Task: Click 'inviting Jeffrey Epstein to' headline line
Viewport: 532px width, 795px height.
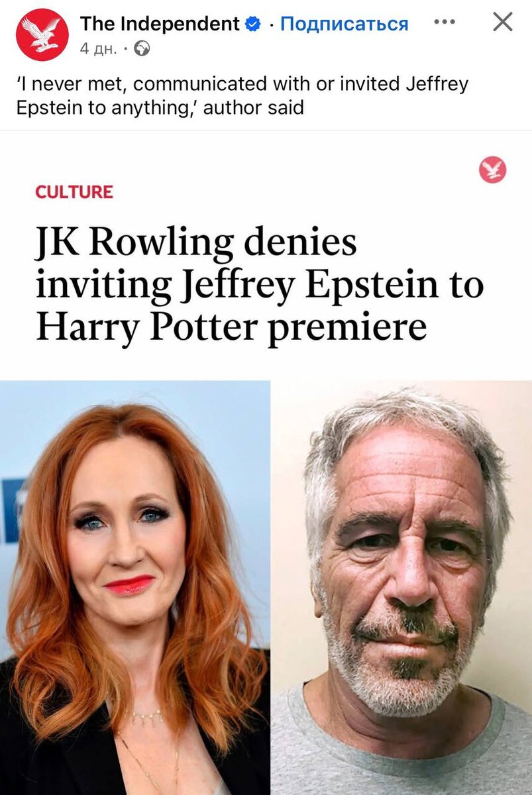Action: tap(260, 286)
